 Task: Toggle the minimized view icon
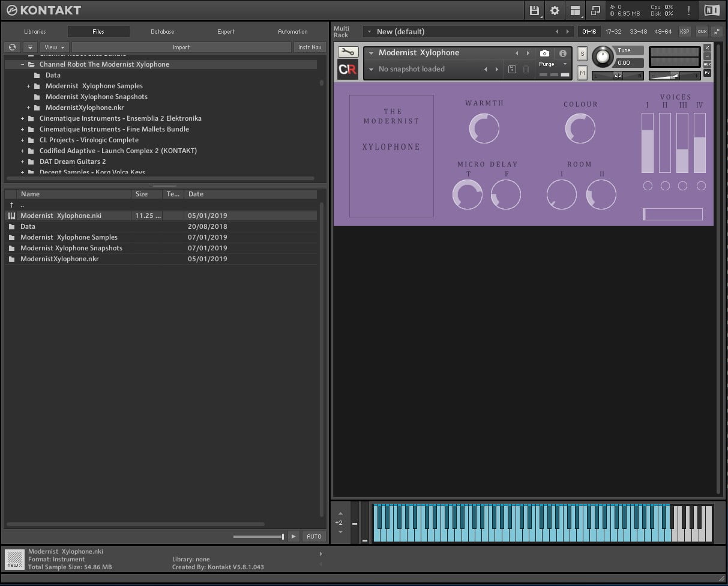coord(595,10)
